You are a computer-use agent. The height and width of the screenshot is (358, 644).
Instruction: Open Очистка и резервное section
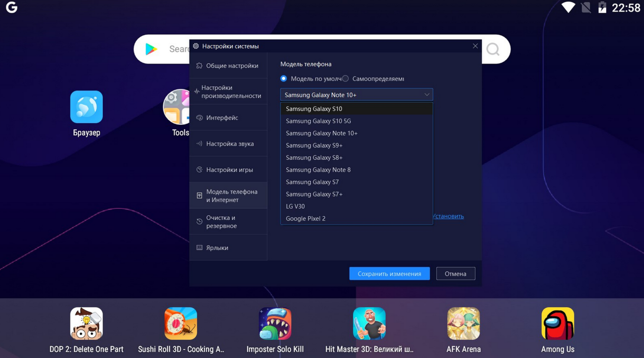[x=228, y=221]
